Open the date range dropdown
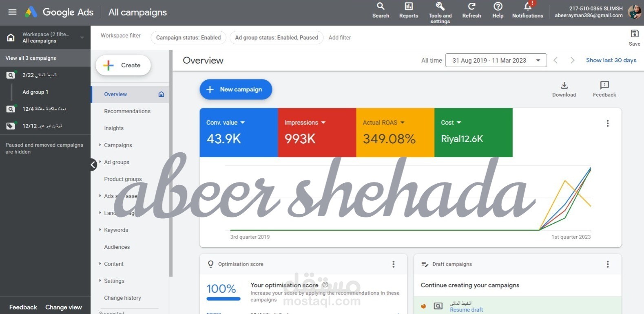Viewport: 644px width, 314px height. (496, 60)
